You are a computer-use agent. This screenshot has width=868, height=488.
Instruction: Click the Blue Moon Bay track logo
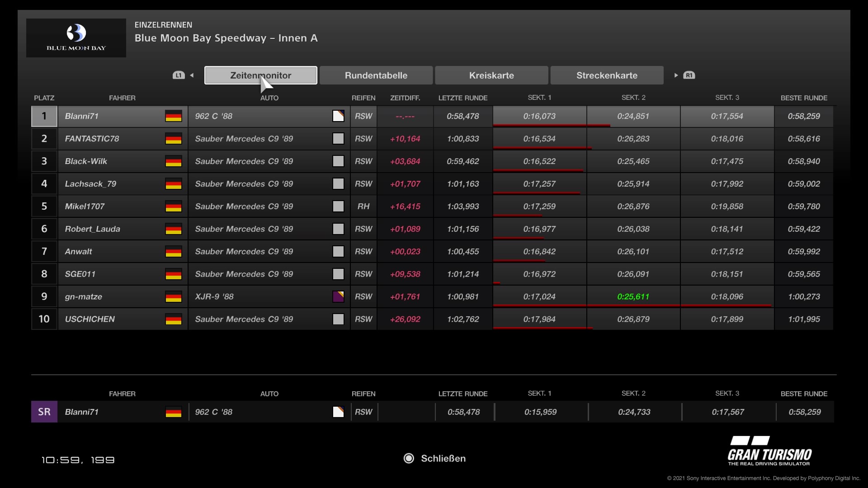76,38
